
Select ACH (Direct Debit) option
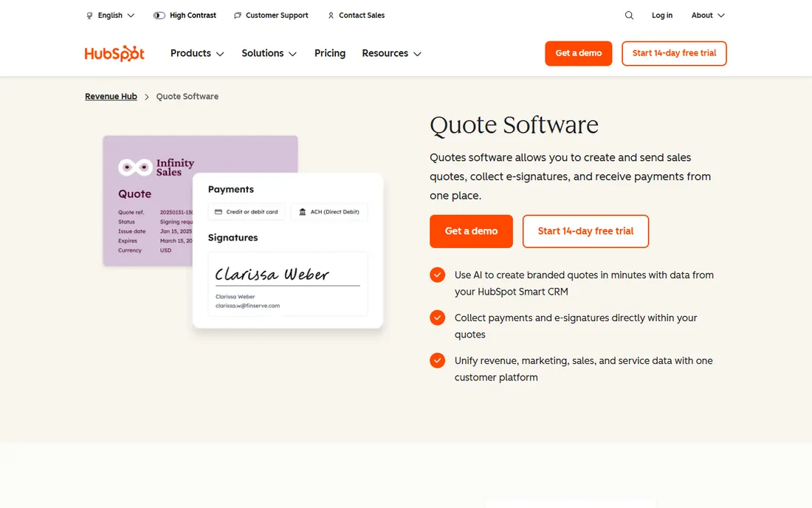pos(329,212)
